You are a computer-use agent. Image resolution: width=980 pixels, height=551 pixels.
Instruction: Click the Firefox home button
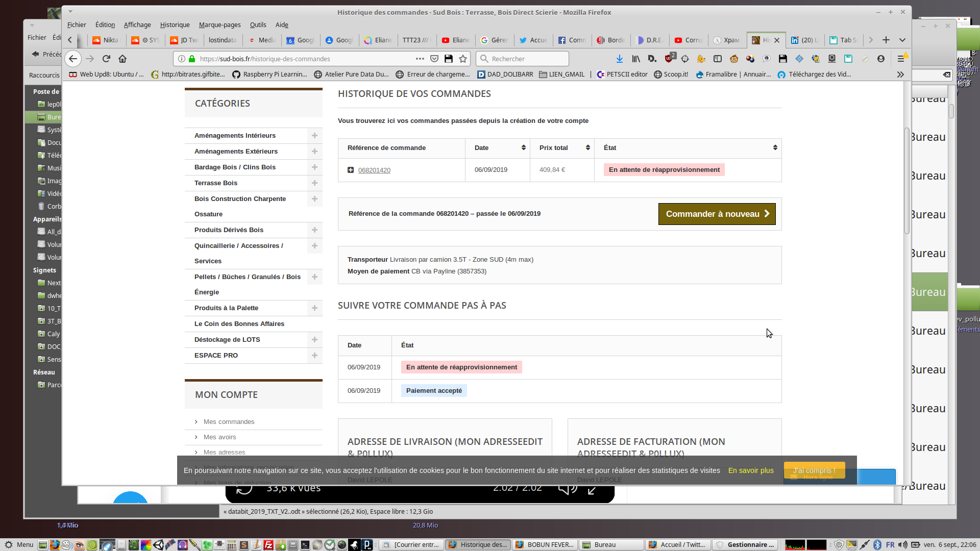coord(122,59)
